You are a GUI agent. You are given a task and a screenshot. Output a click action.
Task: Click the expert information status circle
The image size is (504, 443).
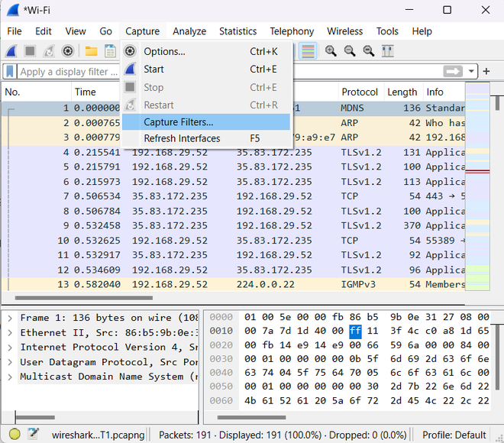point(15,434)
